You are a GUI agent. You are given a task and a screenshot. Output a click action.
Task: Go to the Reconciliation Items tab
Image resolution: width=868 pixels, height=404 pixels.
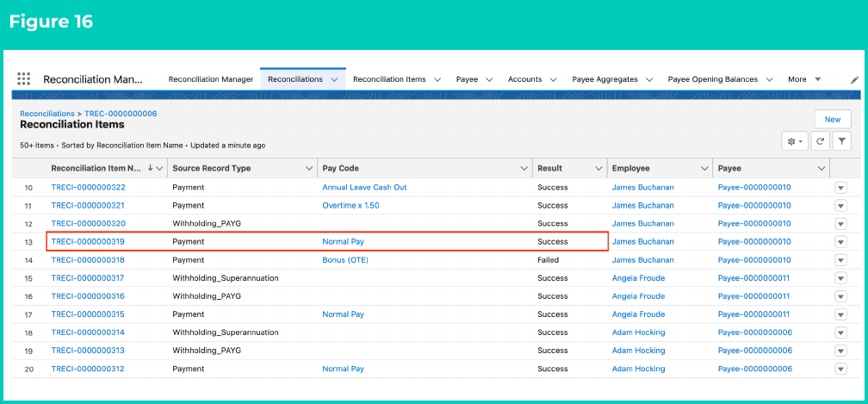pos(389,79)
